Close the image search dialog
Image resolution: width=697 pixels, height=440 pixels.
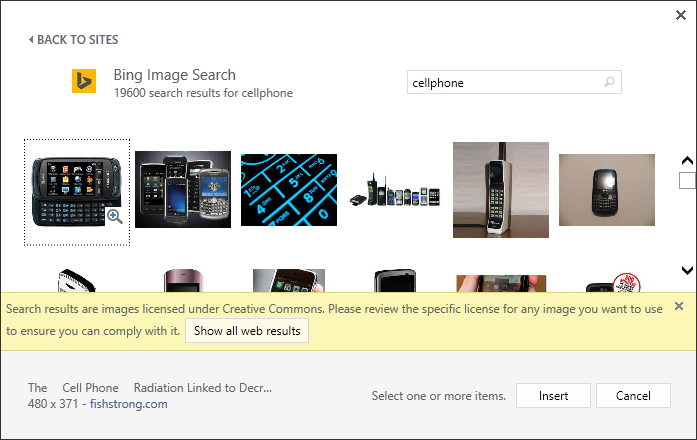tap(681, 14)
